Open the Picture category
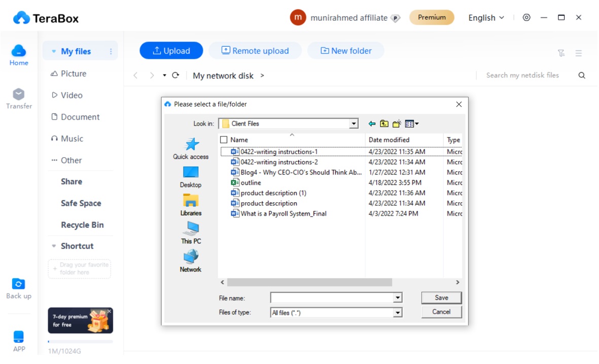The image size is (599, 364). tap(68, 74)
